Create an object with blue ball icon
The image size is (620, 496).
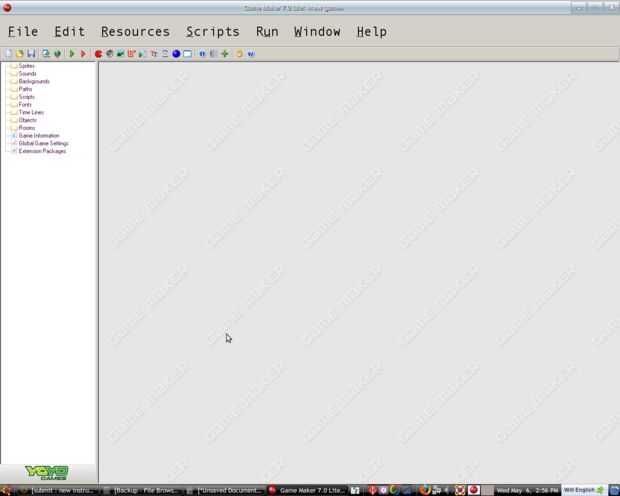click(176, 54)
